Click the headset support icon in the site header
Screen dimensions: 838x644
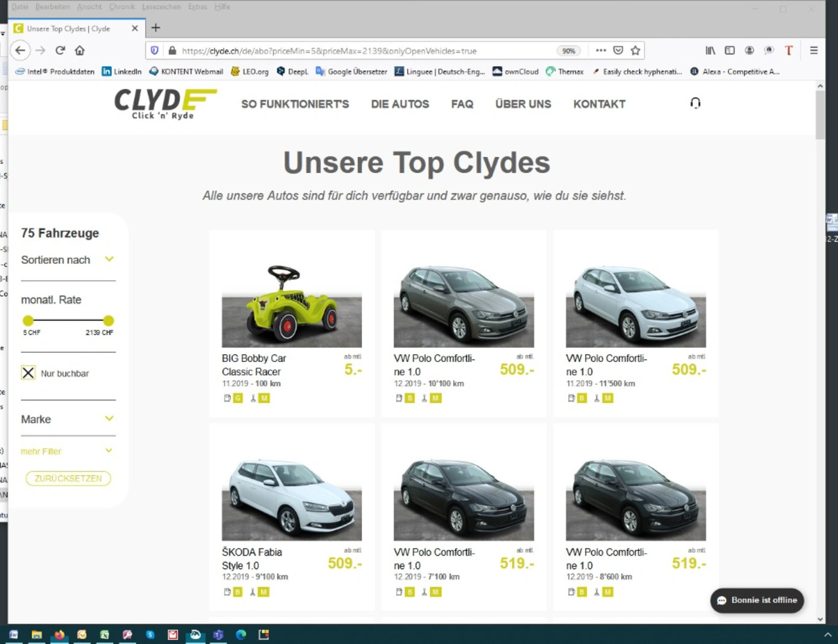click(x=695, y=103)
